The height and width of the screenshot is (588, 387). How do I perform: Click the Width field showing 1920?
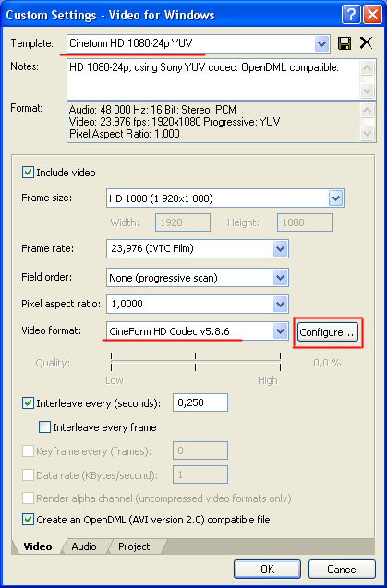tap(183, 222)
